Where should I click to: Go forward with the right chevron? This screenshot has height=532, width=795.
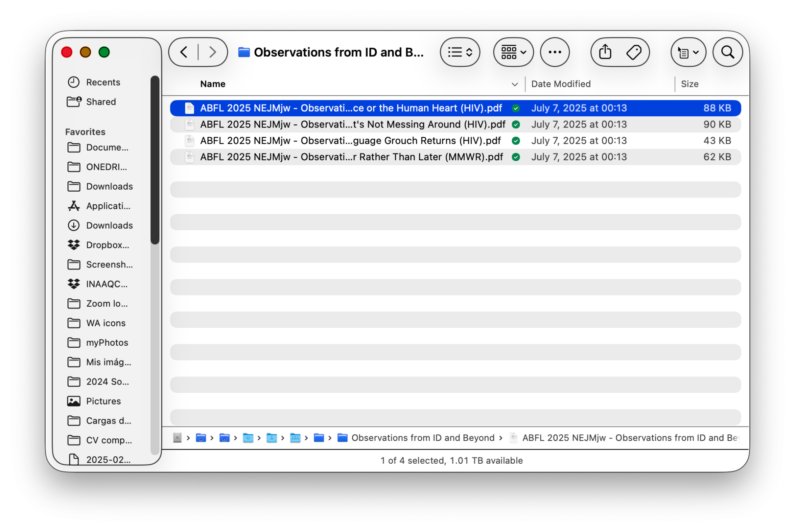coord(212,52)
